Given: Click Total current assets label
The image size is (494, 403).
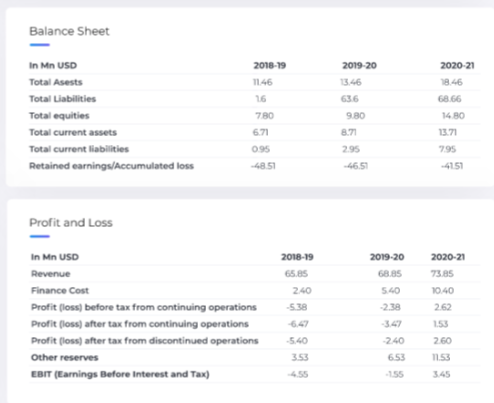Looking at the screenshot, I should point(73,132).
